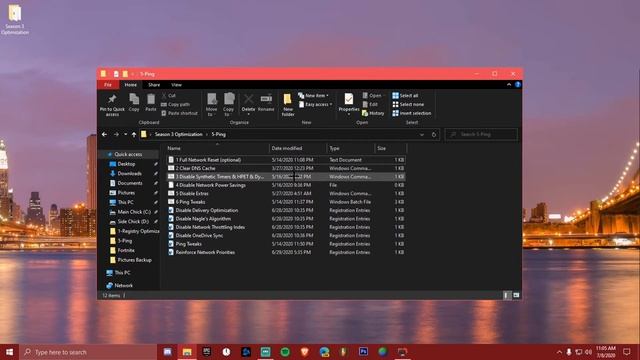Sort files by Name column
The width and height of the screenshot is (640, 360).
coord(218,148)
